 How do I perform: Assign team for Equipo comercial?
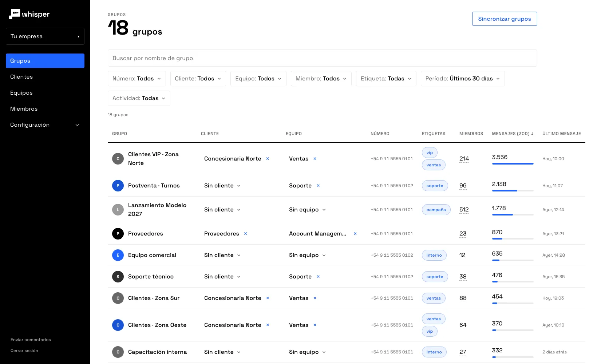click(x=307, y=255)
